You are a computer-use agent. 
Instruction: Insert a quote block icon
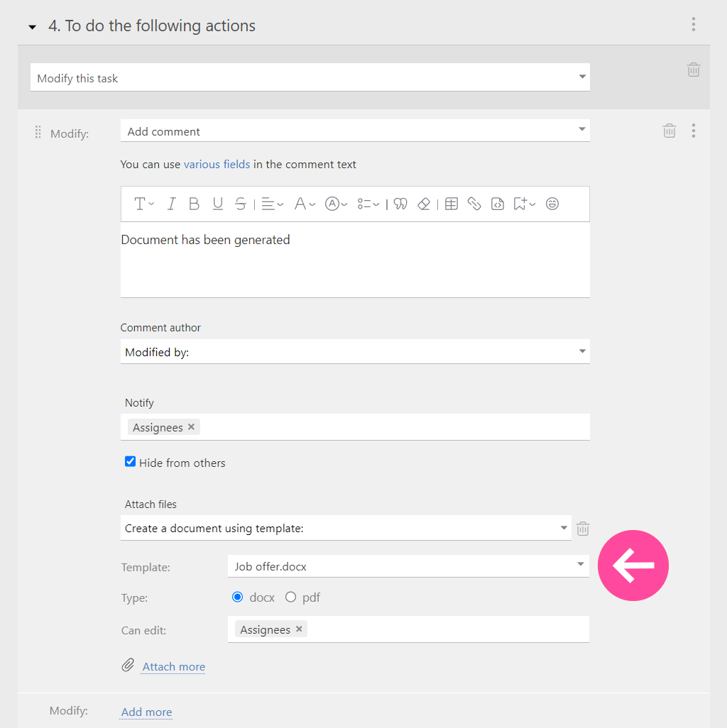[x=400, y=204]
